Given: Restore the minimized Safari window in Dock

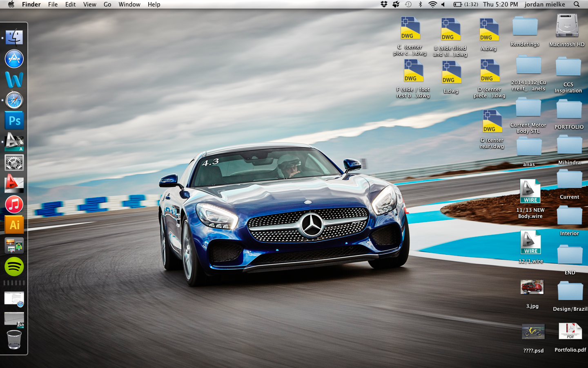Looking at the screenshot, I should point(14,299).
